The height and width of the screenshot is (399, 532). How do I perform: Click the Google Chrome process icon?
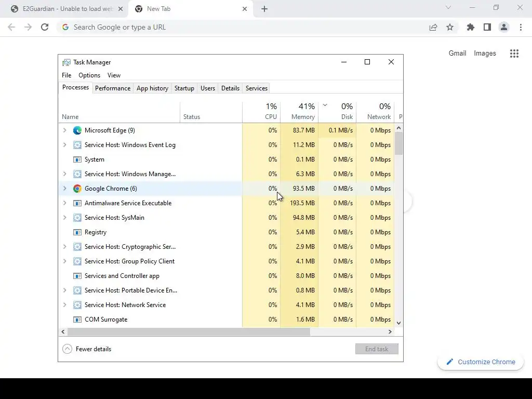[77, 189]
